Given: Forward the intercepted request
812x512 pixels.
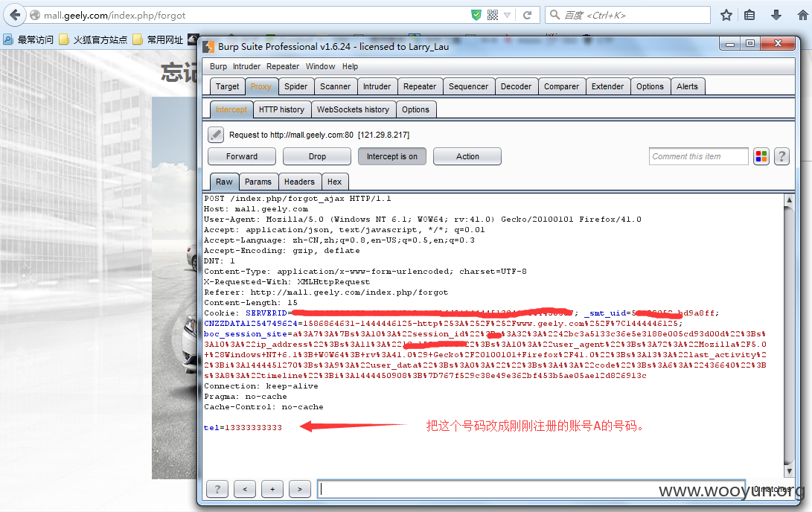Looking at the screenshot, I should [x=242, y=156].
